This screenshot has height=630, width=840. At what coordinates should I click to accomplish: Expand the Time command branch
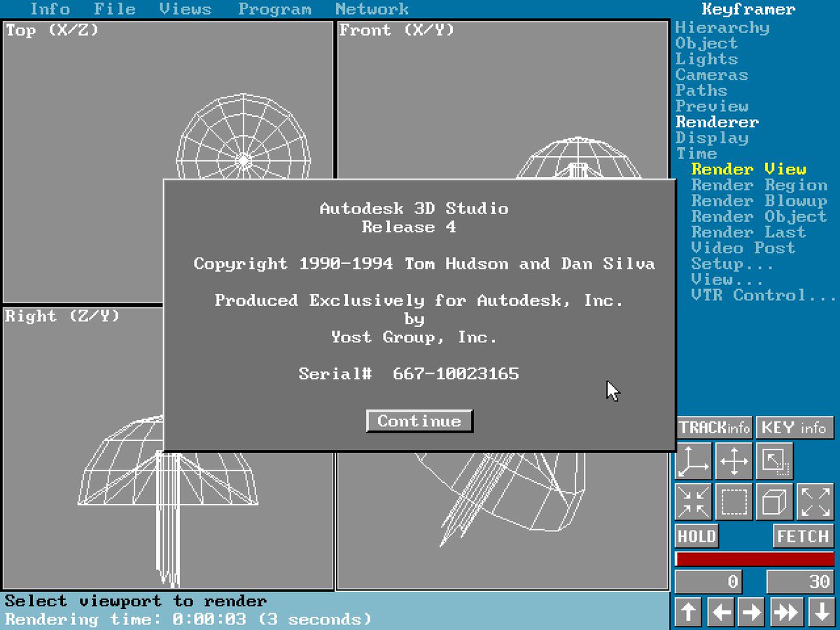696,153
